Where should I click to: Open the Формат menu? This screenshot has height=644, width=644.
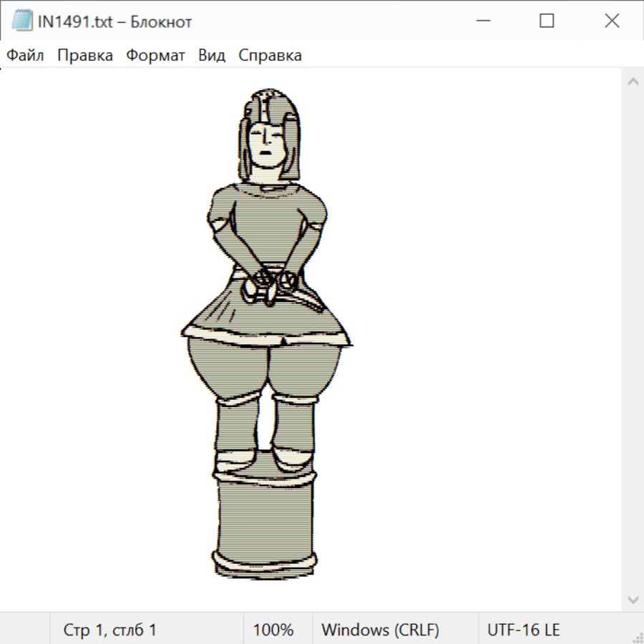(155, 56)
